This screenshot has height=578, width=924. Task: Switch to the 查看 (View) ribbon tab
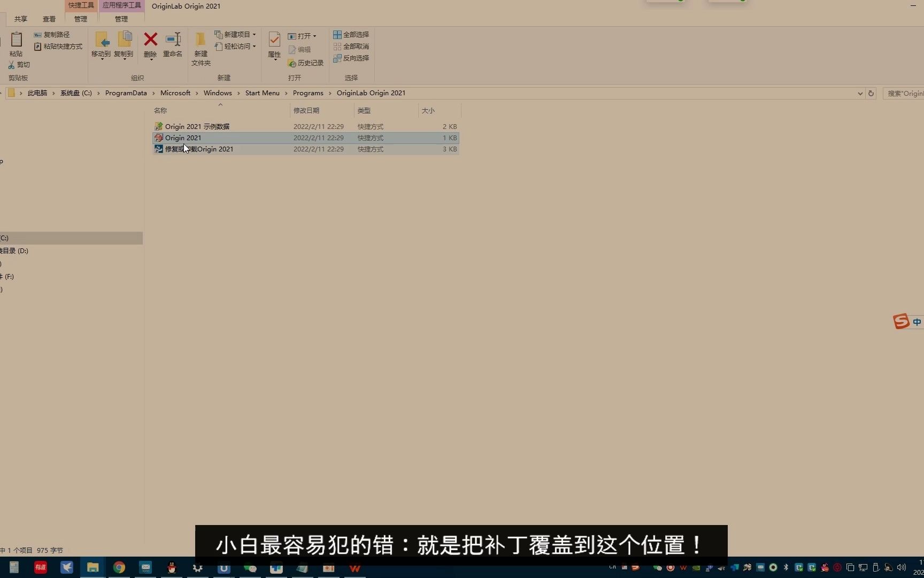pyautogui.click(x=49, y=19)
